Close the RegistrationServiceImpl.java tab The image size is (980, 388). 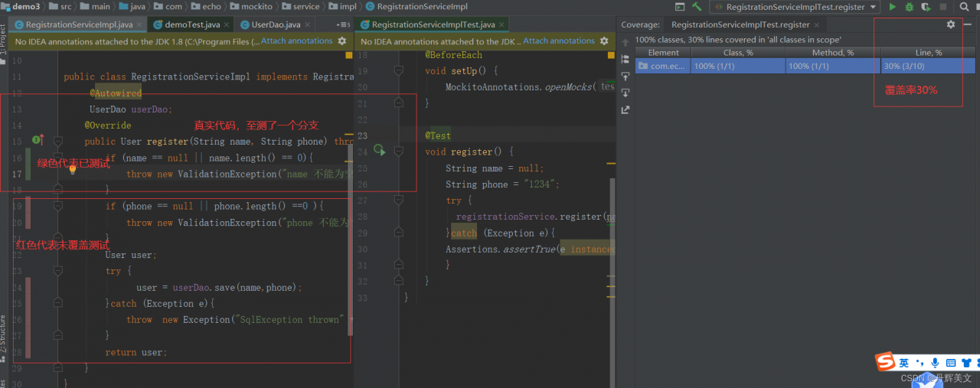pos(139,24)
